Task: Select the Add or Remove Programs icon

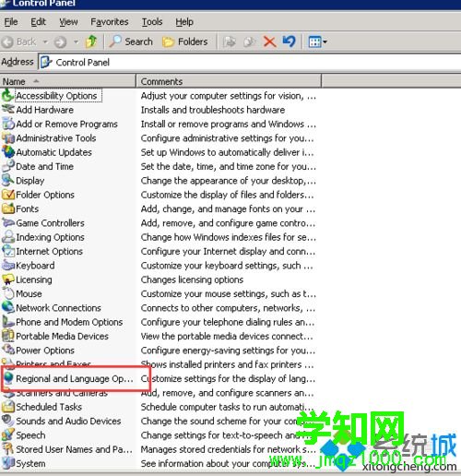Action: [x=8, y=124]
